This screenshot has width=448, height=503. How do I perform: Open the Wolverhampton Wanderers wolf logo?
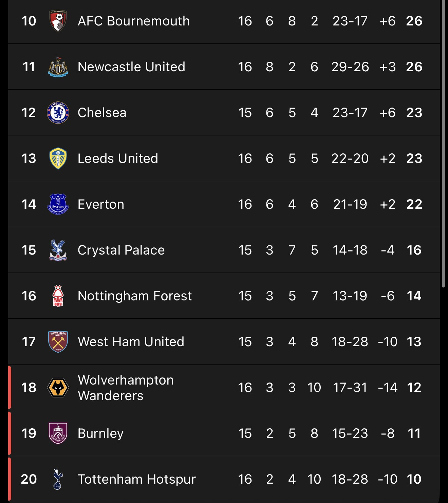pyautogui.click(x=58, y=388)
